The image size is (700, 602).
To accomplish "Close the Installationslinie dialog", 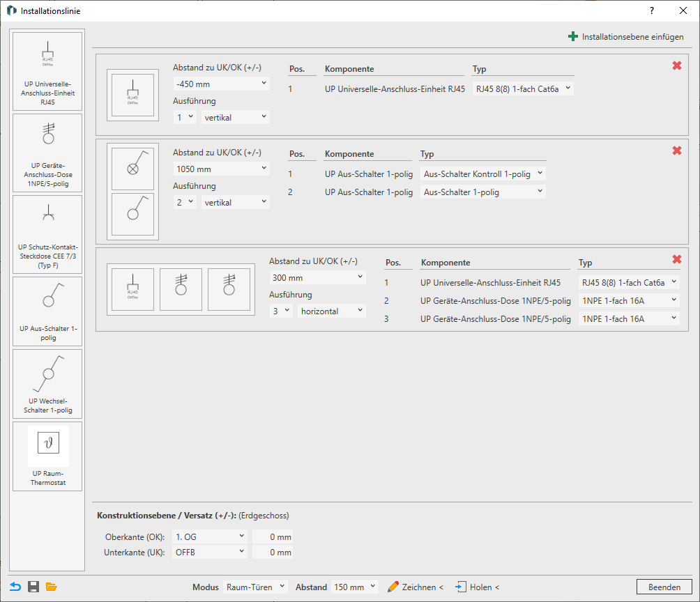I will point(683,10).
